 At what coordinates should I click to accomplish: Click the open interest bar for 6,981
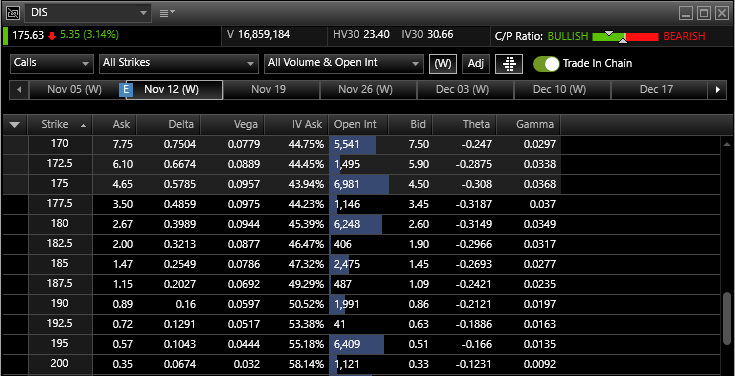click(359, 184)
